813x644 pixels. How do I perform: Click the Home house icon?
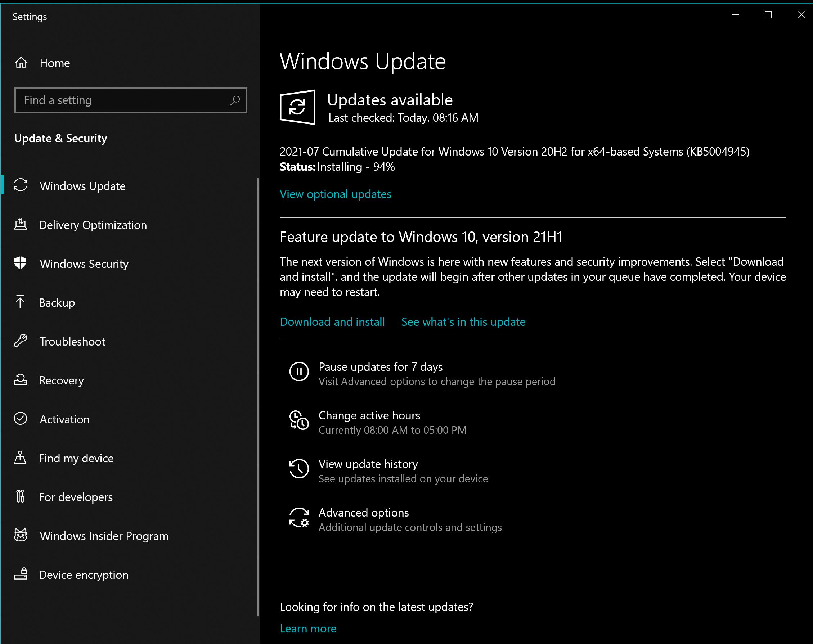click(x=21, y=63)
